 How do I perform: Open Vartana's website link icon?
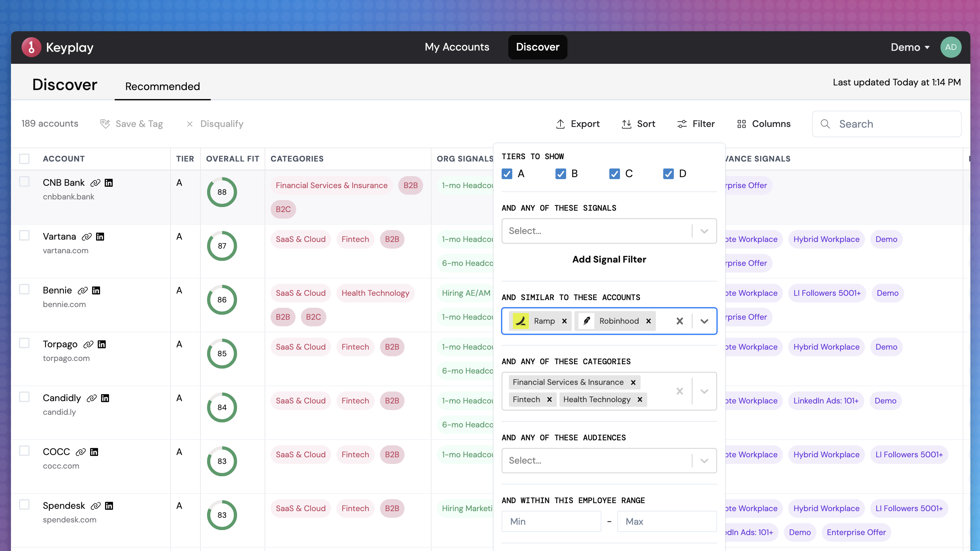tap(87, 237)
